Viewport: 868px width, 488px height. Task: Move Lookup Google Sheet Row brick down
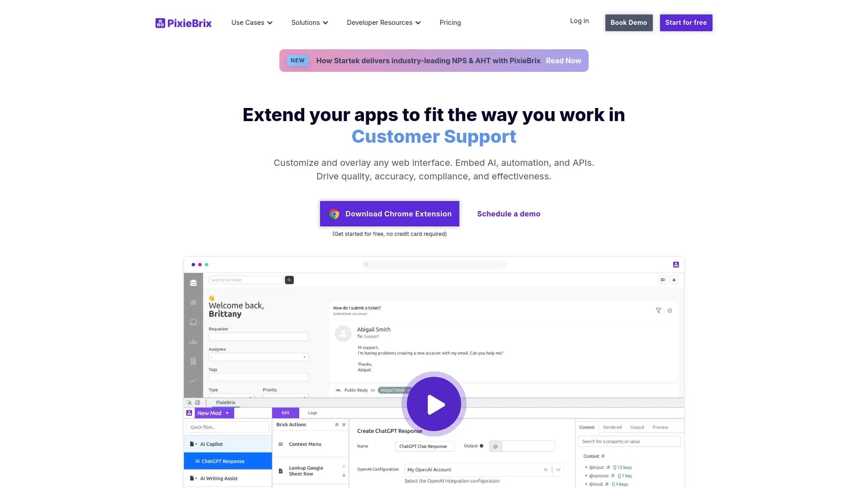click(x=344, y=475)
